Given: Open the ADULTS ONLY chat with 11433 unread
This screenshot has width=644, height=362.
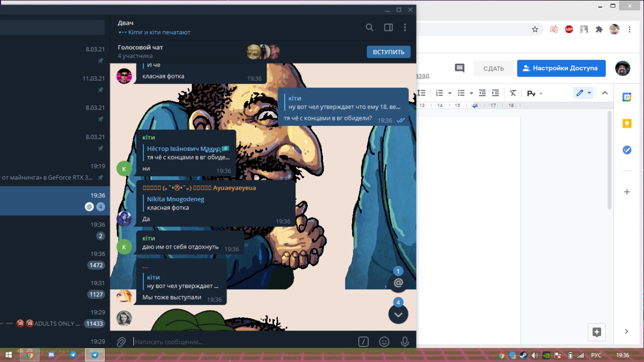Looking at the screenshot, I should (55, 318).
